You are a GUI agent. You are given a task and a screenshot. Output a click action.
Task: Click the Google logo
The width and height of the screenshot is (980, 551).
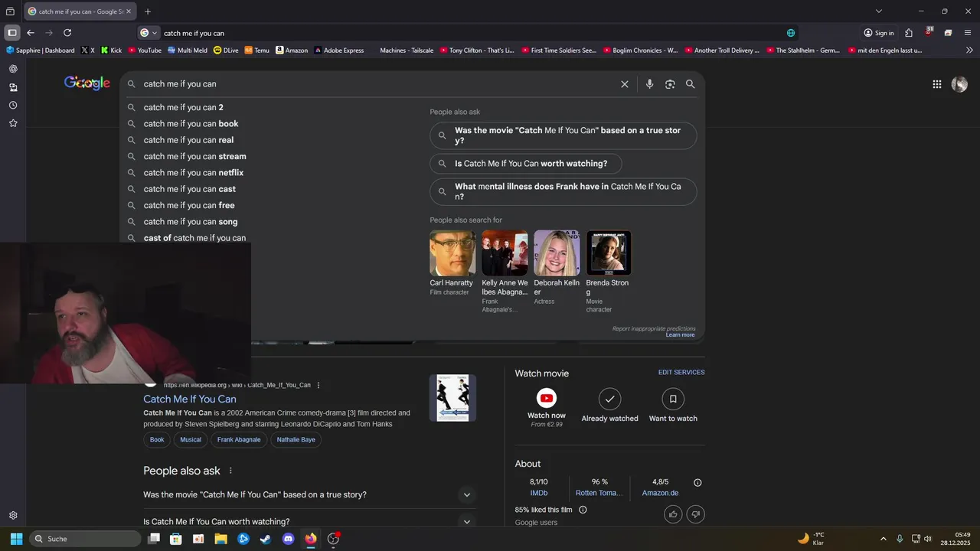(87, 83)
